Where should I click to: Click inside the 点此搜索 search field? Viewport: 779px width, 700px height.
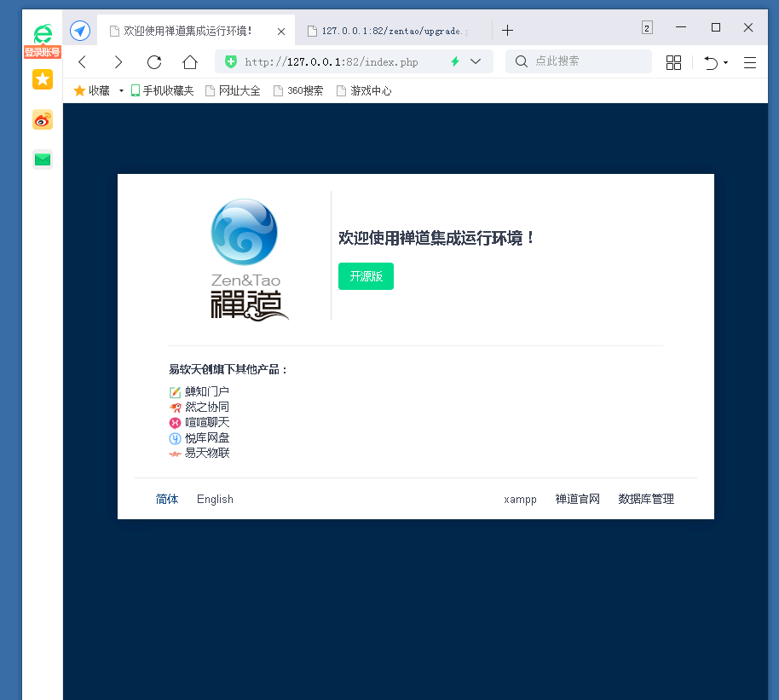click(x=578, y=61)
